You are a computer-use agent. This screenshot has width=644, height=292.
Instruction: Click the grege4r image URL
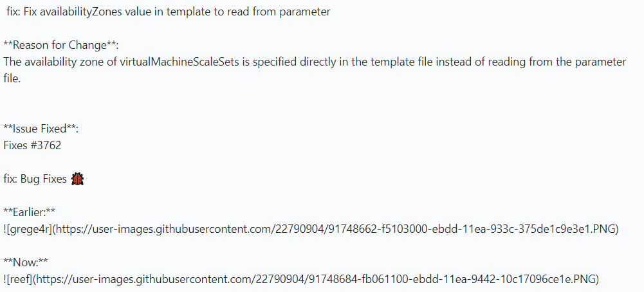[x=335, y=229]
